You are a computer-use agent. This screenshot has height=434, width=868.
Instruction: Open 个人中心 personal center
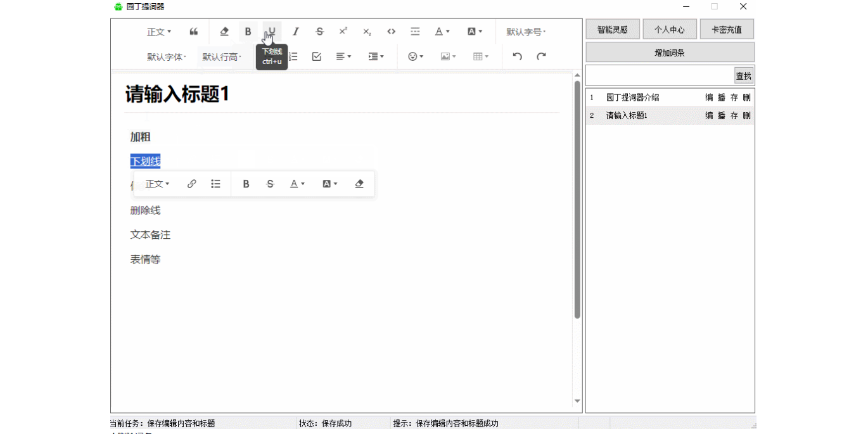670,30
